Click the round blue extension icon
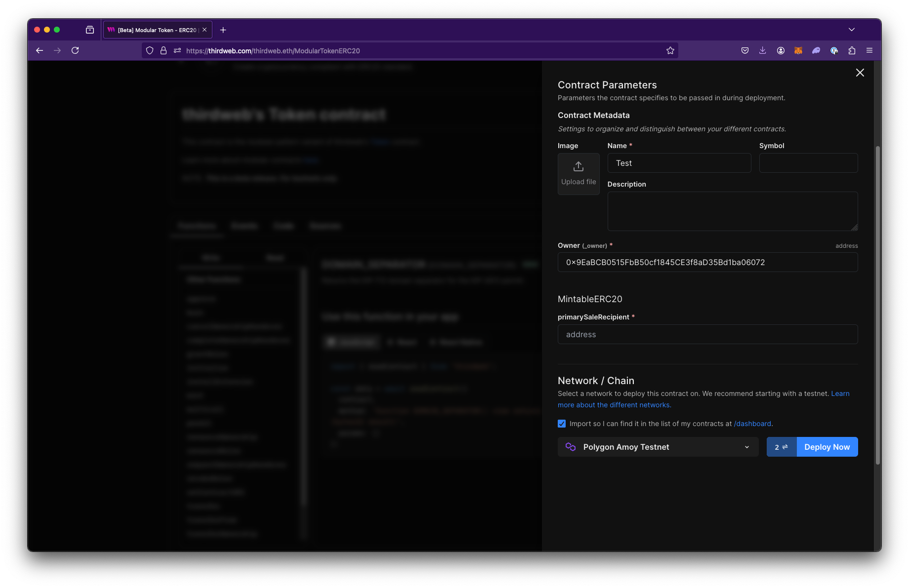Viewport: 909px width, 588px height. pos(834,50)
